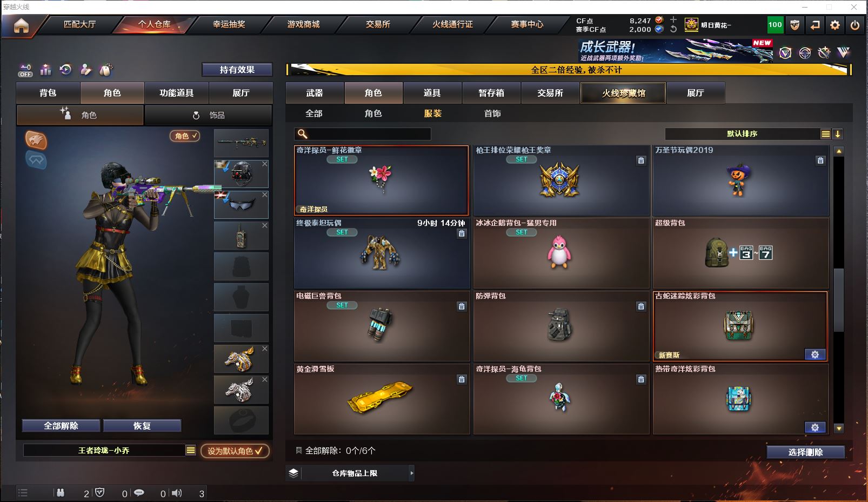Go to the home lobby icon
The image size is (868, 502).
pos(21,25)
